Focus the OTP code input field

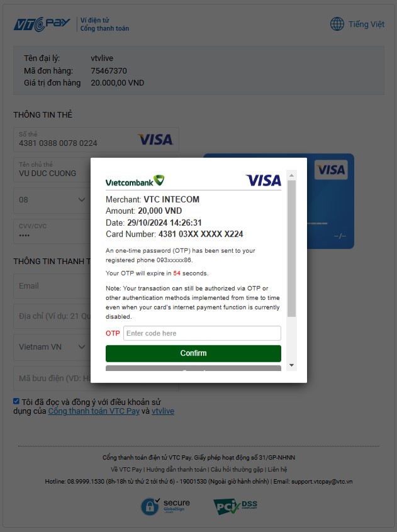pos(202,333)
